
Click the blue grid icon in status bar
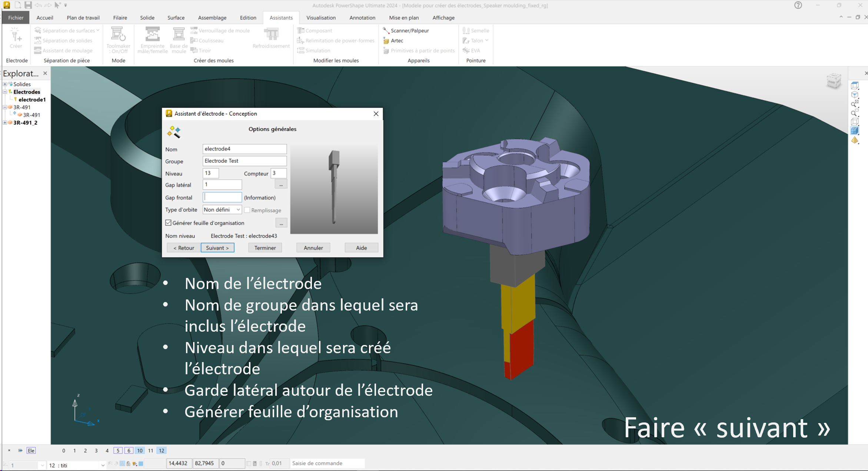tap(141, 464)
